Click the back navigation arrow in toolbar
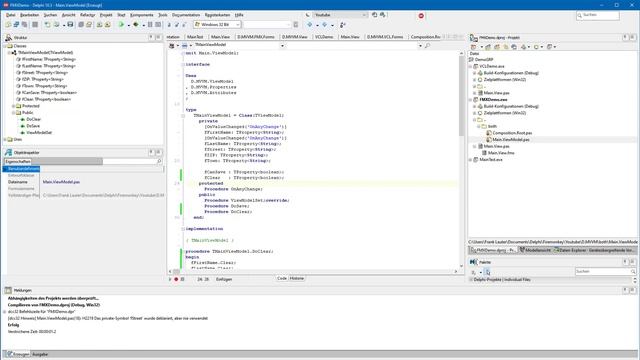The height and width of the screenshot is (360, 640). click(310, 24)
